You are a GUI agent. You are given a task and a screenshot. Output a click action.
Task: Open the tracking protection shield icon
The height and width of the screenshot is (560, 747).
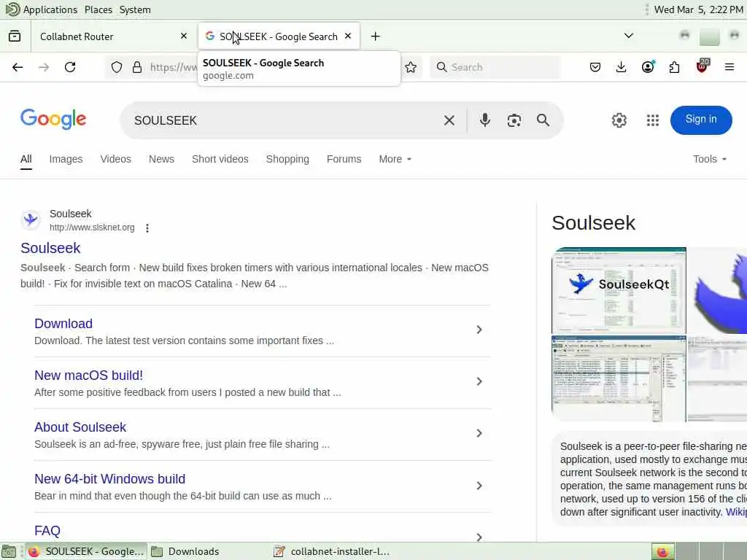(x=117, y=67)
